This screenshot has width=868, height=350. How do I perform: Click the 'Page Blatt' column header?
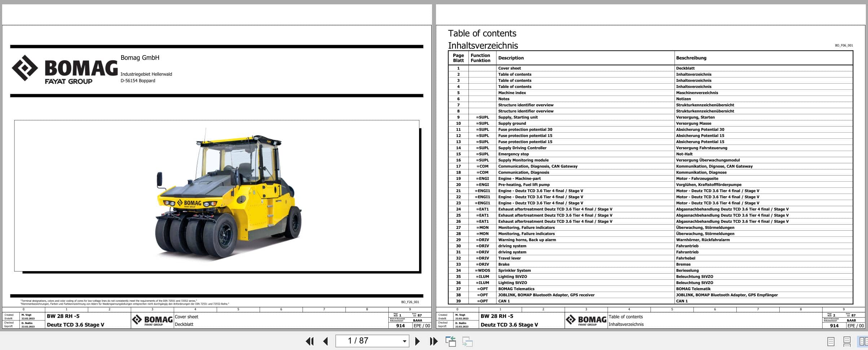point(458,58)
